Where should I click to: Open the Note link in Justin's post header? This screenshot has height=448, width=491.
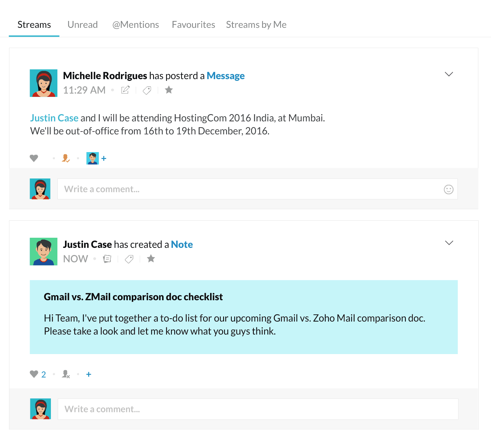(182, 245)
